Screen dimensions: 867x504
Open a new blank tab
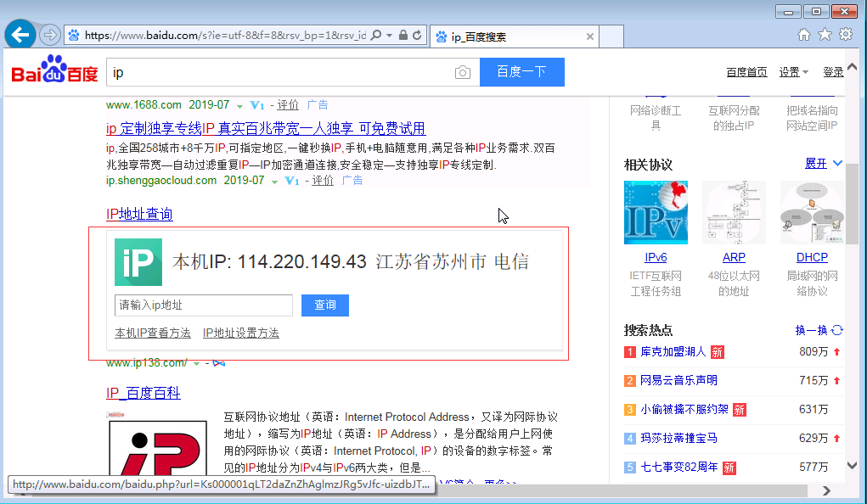click(x=611, y=36)
